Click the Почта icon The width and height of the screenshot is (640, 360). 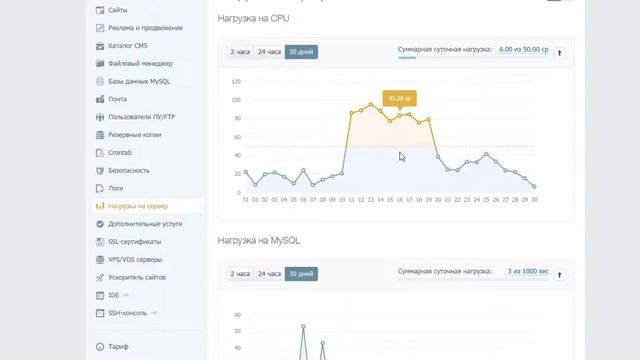[100, 99]
